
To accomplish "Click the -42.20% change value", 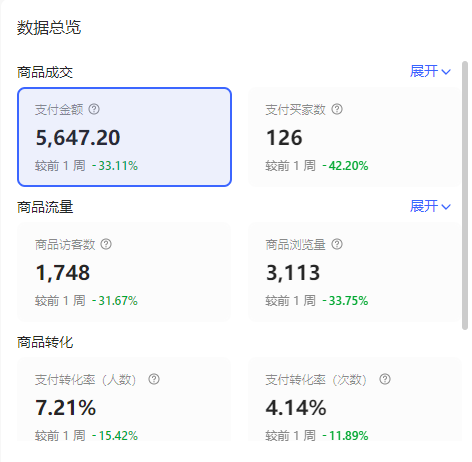I will pyautogui.click(x=345, y=166).
